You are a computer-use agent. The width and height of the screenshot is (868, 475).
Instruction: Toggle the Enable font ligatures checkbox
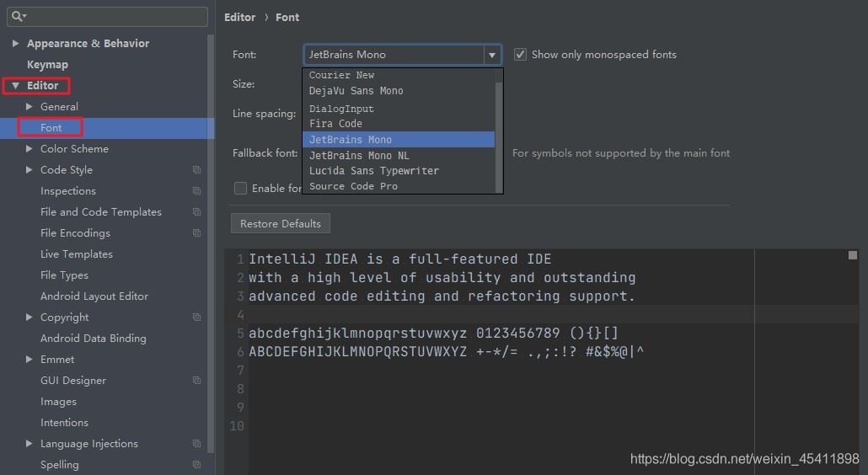click(241, 189)
